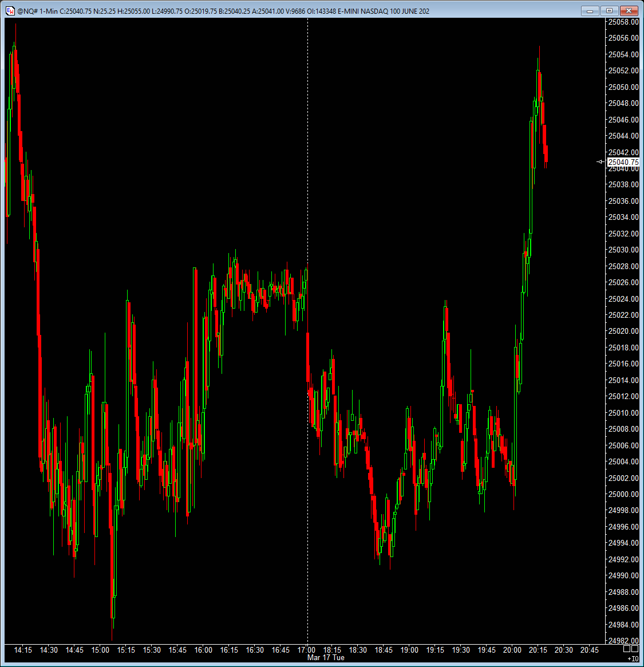Viewport: 644px width, 667px height.
Task: Click the +IQ label in bottom corner
Action: (x=633, y=659)
